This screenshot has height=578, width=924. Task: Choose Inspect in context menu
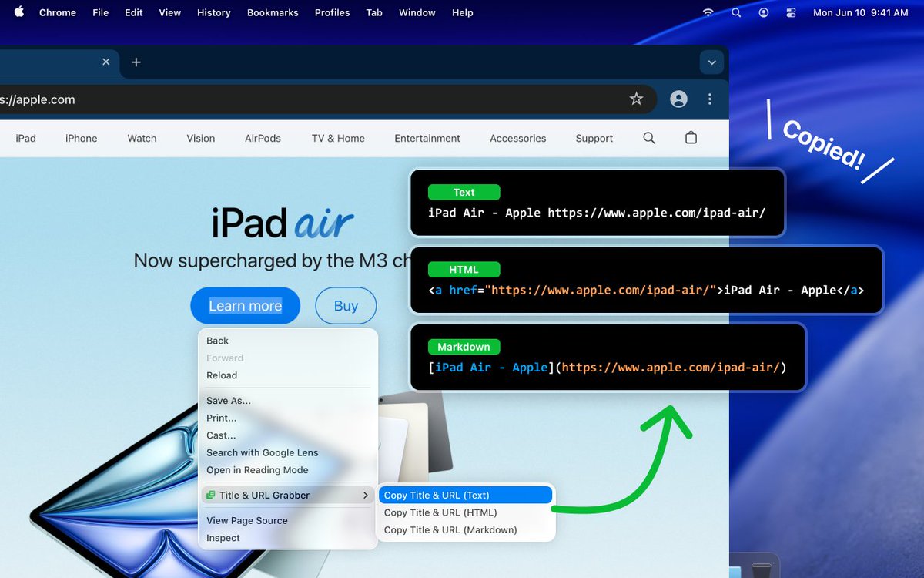point(288,538)
